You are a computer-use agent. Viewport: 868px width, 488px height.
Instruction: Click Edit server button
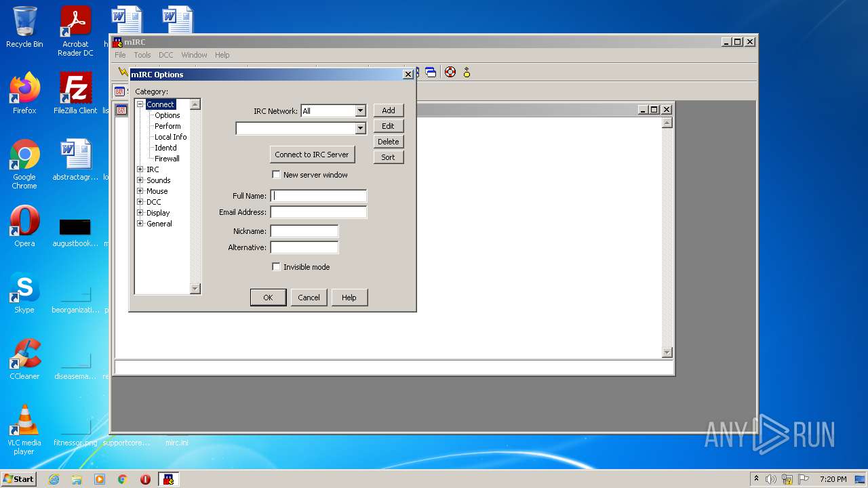[x=389, y=126]
